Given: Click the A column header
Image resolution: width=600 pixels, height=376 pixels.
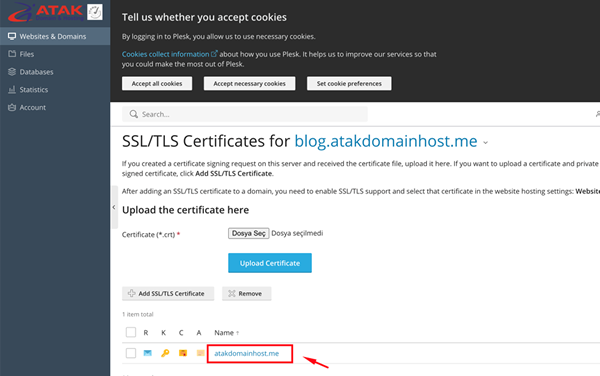Looking at the screenshot, I should (199, 333).
